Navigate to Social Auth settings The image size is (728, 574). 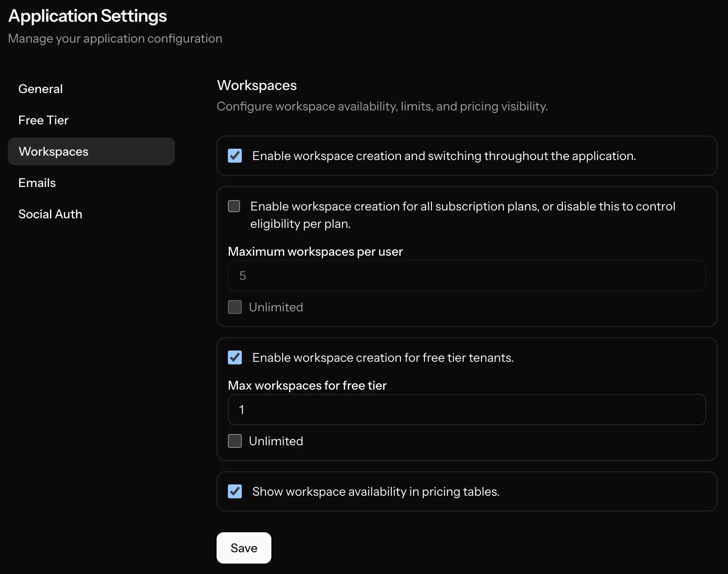(50, 214)
